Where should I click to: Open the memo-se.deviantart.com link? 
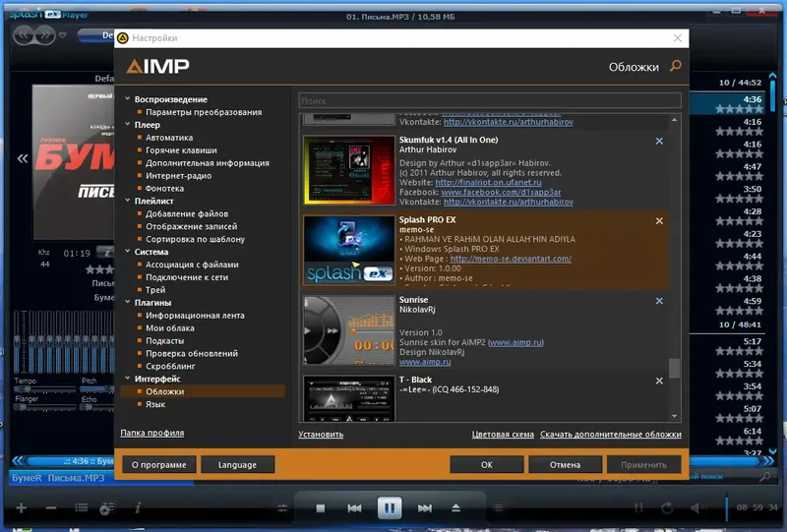click(x=511, y=259)
